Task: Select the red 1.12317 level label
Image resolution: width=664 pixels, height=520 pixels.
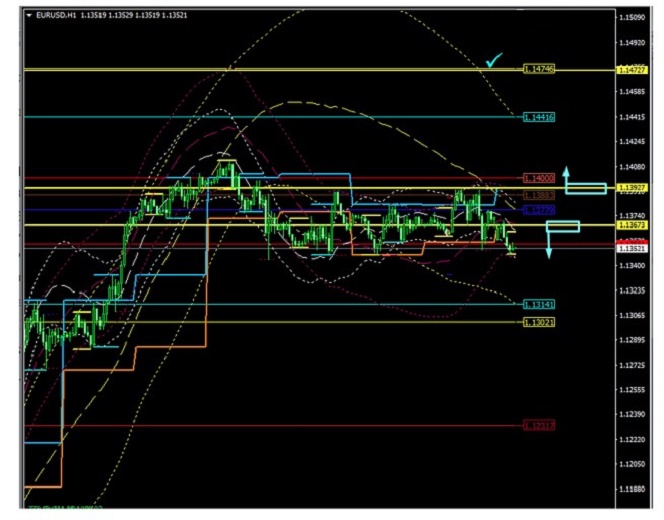Action: [x=539, y=425]
